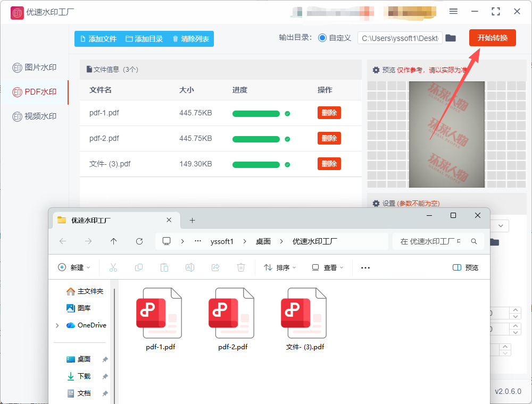Screen dimensions: 532x404
Task: Click the Share icon in Explorer toolbar
Action: click(215, 267)
